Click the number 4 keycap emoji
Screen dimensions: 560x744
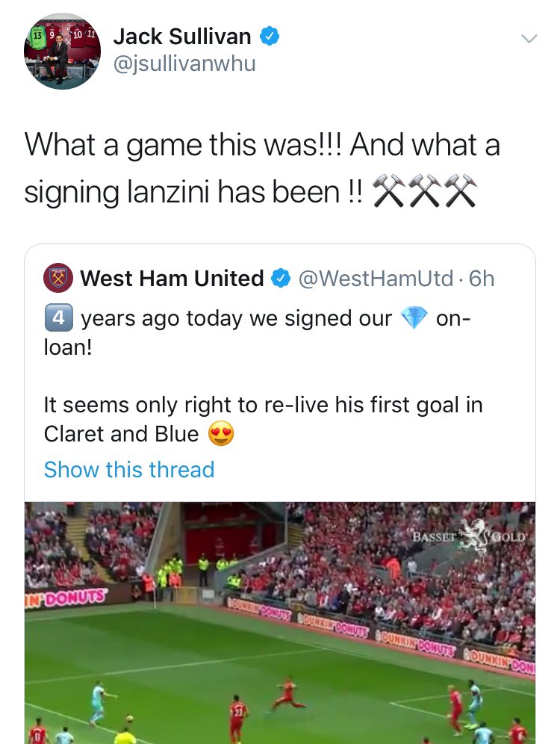(x=59, y=317)
